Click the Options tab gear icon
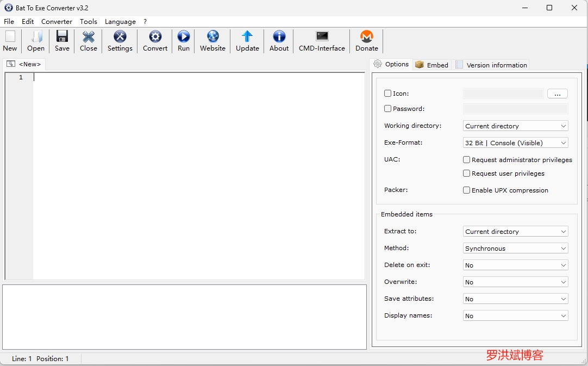This screenshot has height=366, width=588. pyautogui.click(x=378, y=64)
